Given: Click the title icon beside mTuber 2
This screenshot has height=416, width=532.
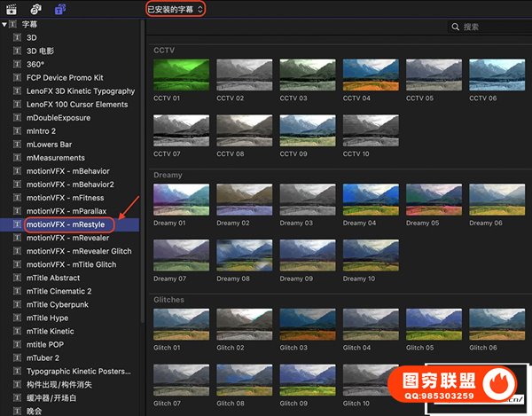Looking at the screenshot, I should [17, 357].
